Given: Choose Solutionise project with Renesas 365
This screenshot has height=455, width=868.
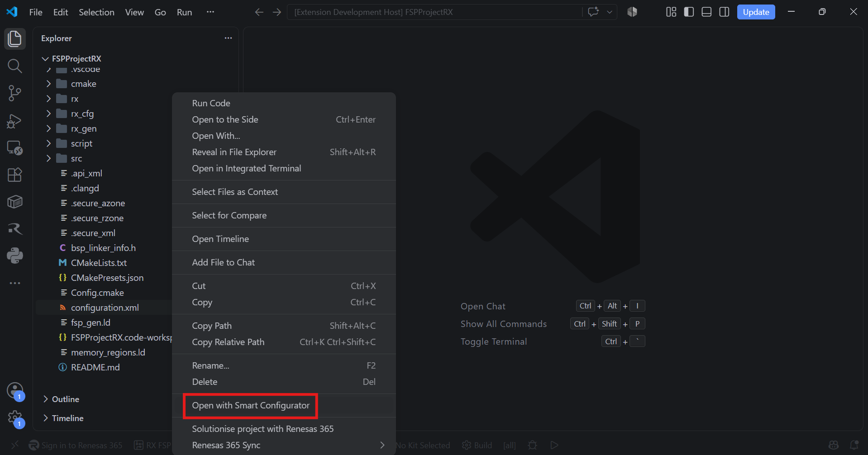Looking at the screenshot, I should coord(284,429).
